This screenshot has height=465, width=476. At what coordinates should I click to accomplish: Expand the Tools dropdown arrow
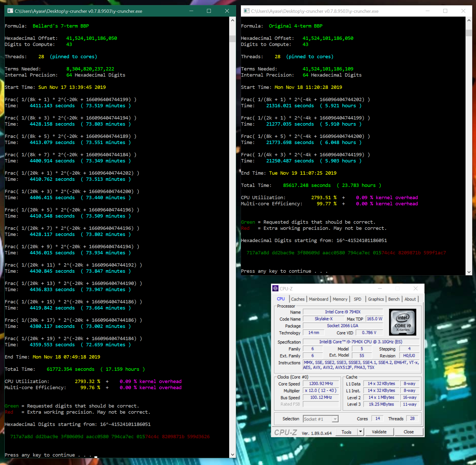tap(360, 432)
